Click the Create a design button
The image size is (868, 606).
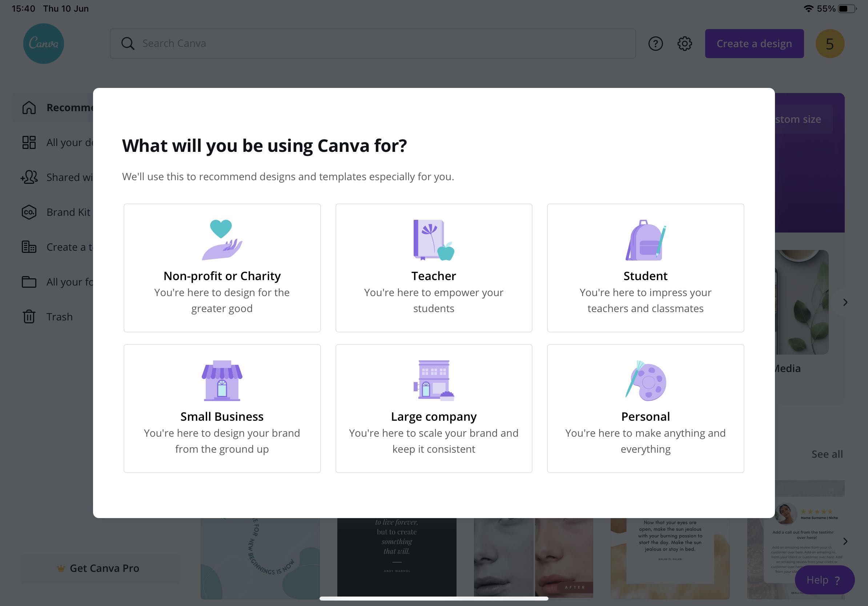[x=754, y=44]
